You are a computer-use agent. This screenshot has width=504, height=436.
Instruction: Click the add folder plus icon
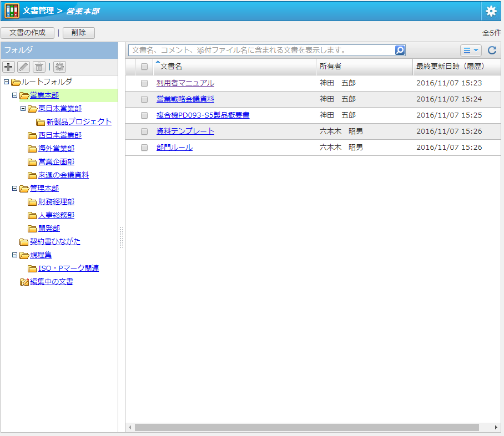pyautogui.click(x=9, y=67)
